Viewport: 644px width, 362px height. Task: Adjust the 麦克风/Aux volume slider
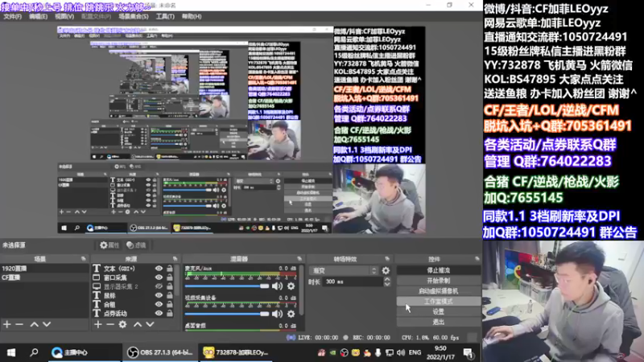point(227,286)
